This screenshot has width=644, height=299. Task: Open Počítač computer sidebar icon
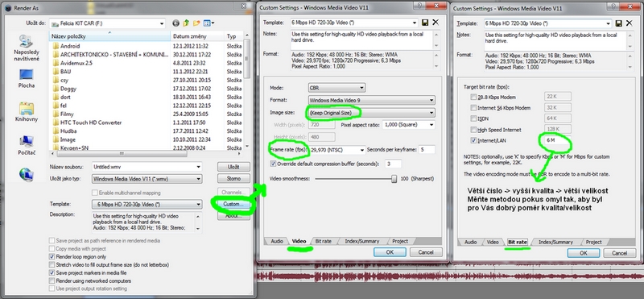(27, 146)
